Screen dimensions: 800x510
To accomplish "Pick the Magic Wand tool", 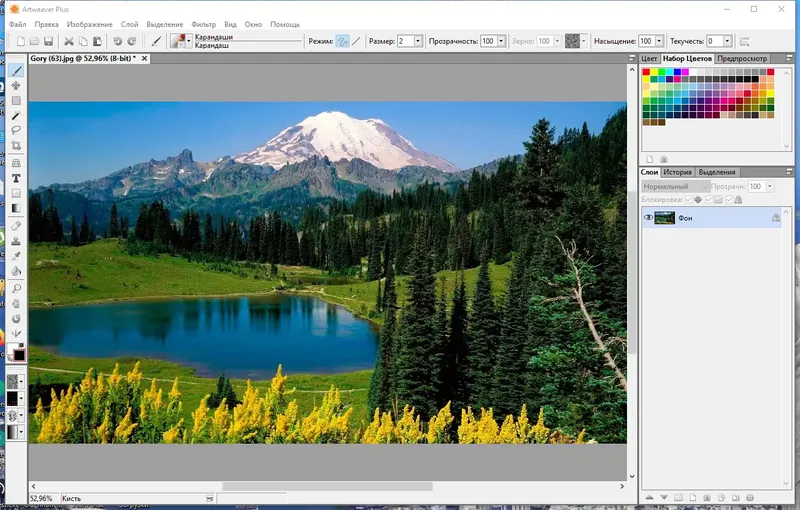I will point(16,116).
